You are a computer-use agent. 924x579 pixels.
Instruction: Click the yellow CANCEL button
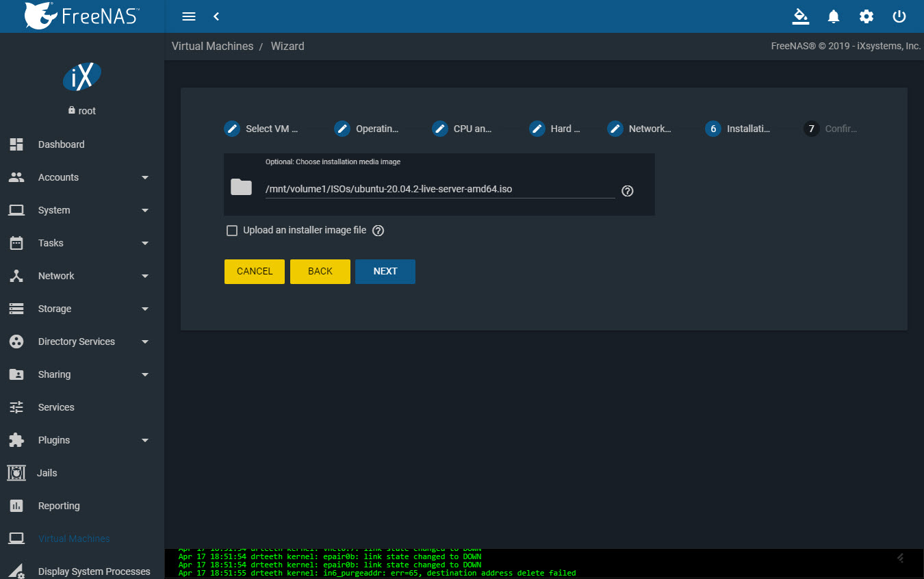tap(255, 272)
